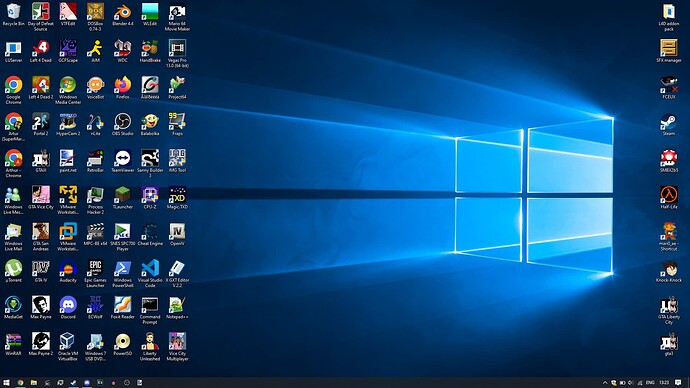Open OBS Studio desktop icon
The image size is (690, 388).
123,124
